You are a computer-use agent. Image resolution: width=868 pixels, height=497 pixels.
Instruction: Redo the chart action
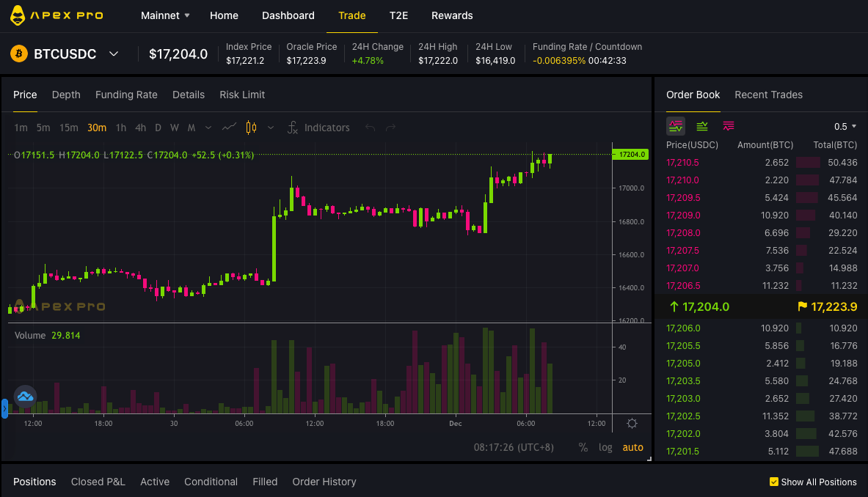pyautogui.click(x=391, y=128)
